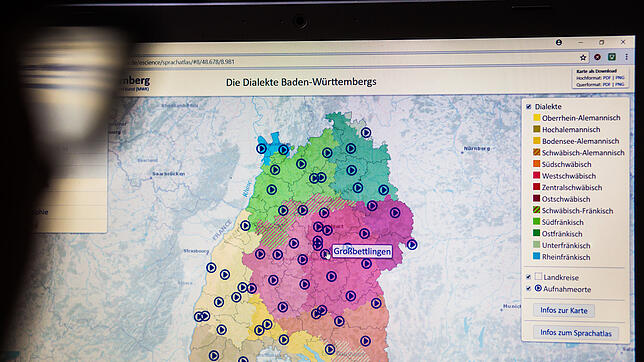Image resolution: width=644 pixels, height=362 pixels.
Task: Click the Oberrhein-Alemannisch color swatch
Action: pos(536,118)
